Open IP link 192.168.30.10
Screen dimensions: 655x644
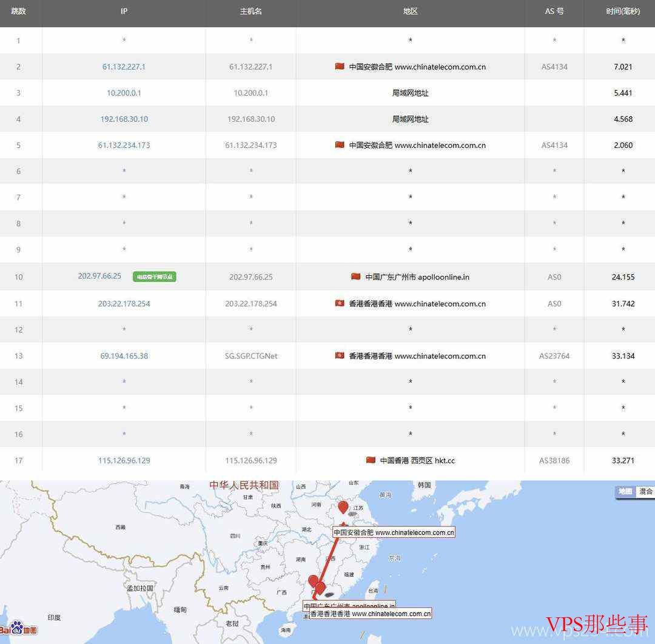coord(124,119)
